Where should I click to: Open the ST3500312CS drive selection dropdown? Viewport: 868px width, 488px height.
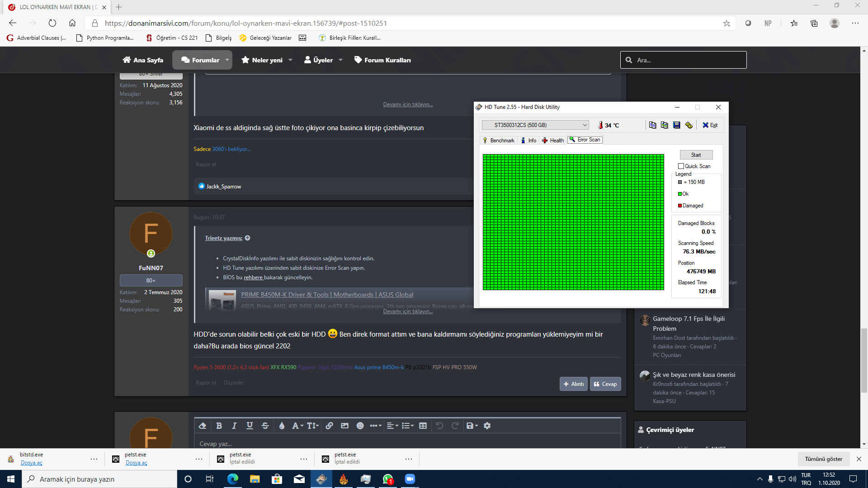[x=535, y=125]
